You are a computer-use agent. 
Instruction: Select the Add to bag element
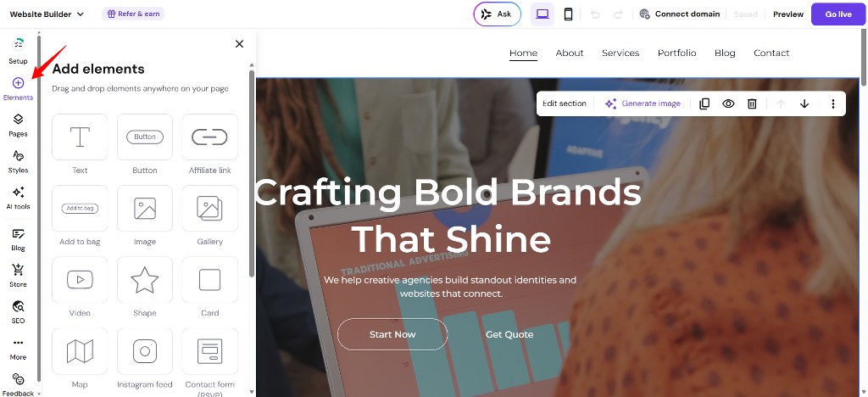click(80, 209)
